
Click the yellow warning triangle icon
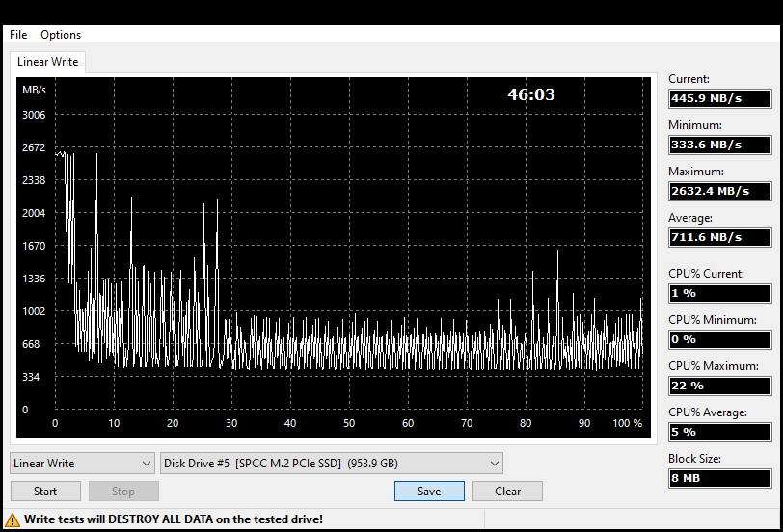[x=12, y=520]
